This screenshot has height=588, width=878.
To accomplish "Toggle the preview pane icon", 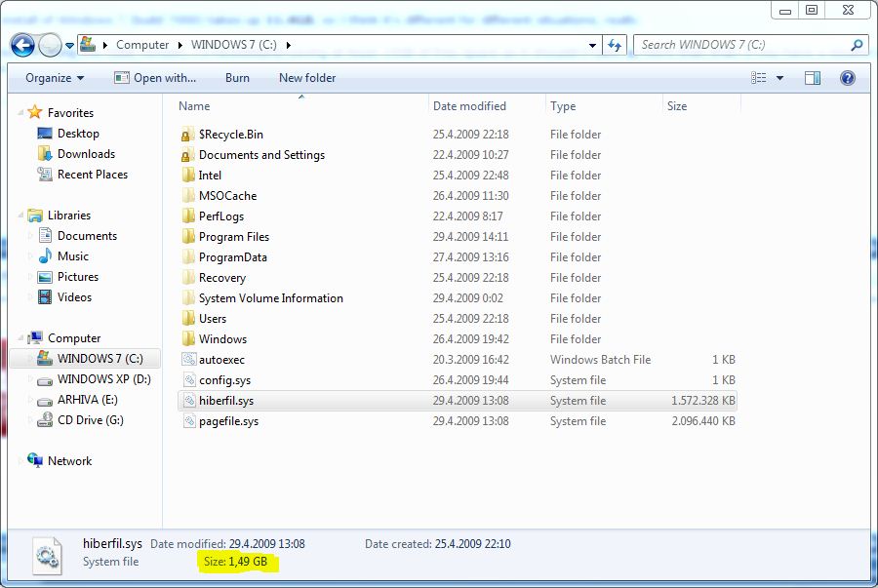I will click(813, 78).
